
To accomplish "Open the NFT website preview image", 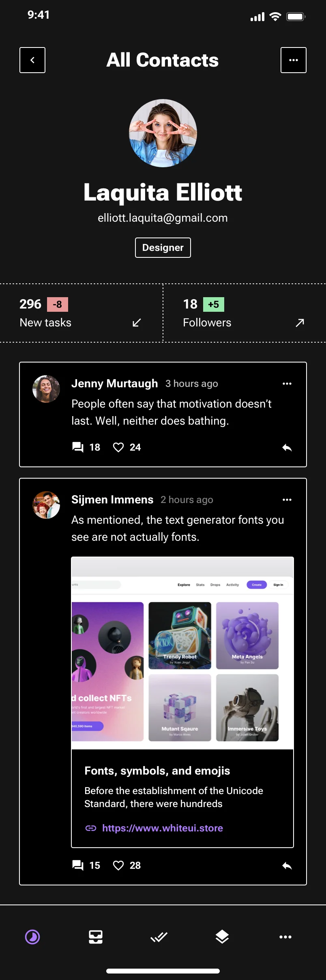I will (182, 653).
